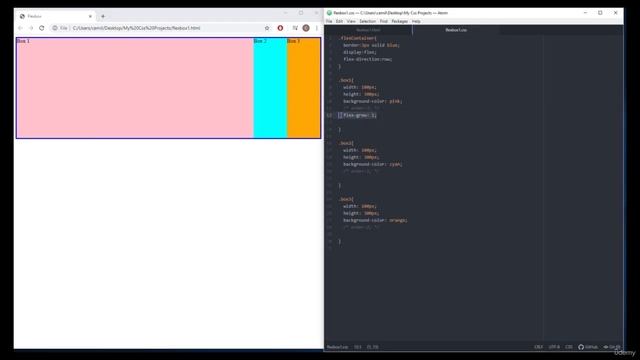
Task: Click the Chrome address bar URL
Action: pos(136,28)
